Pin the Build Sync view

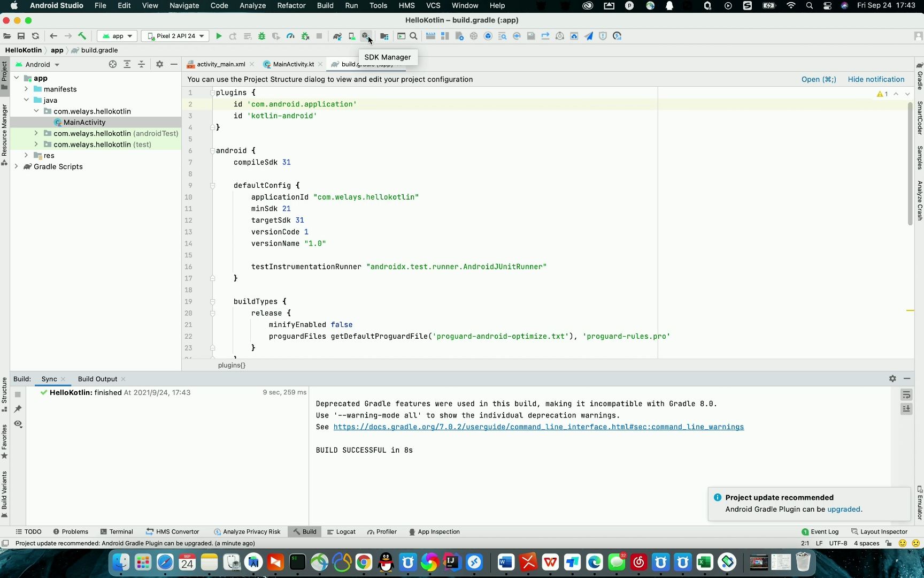(x=18, y=408)
